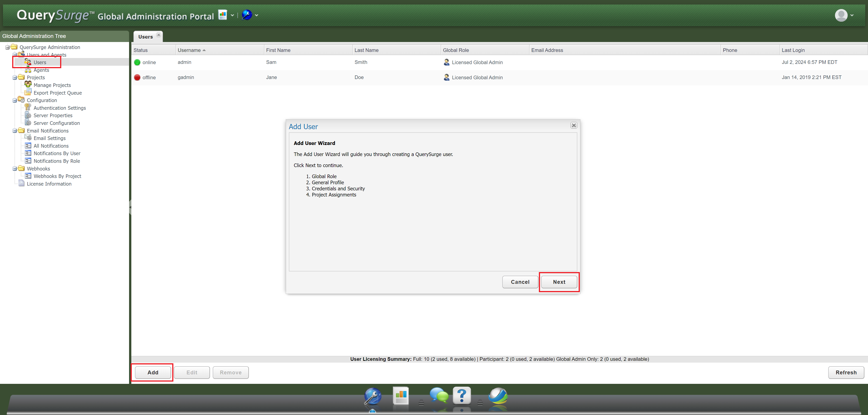
Task: Click the User Licensing Summary status line
Action: [x=499, y=359]
